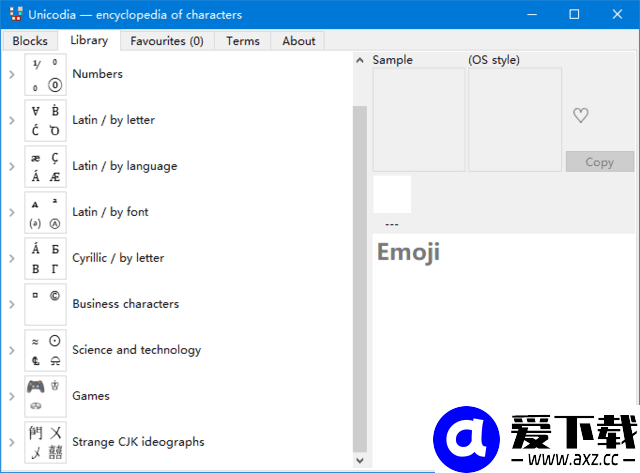
Task: Click the Strange CJK ideographs icon
Action: [x=45, y=442]
